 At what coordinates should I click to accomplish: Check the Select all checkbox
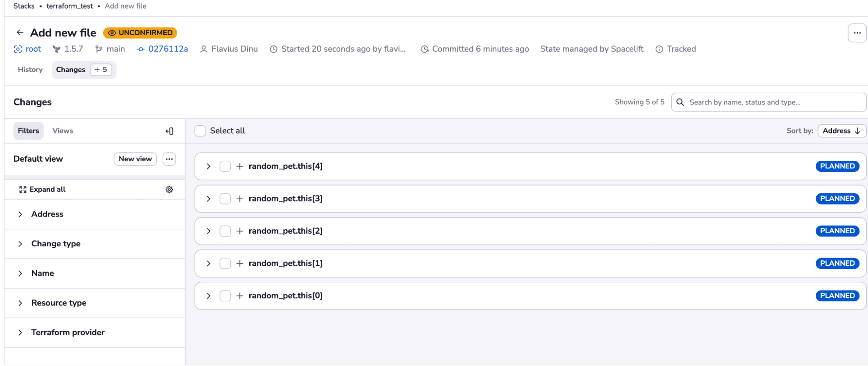coord(200,131)
